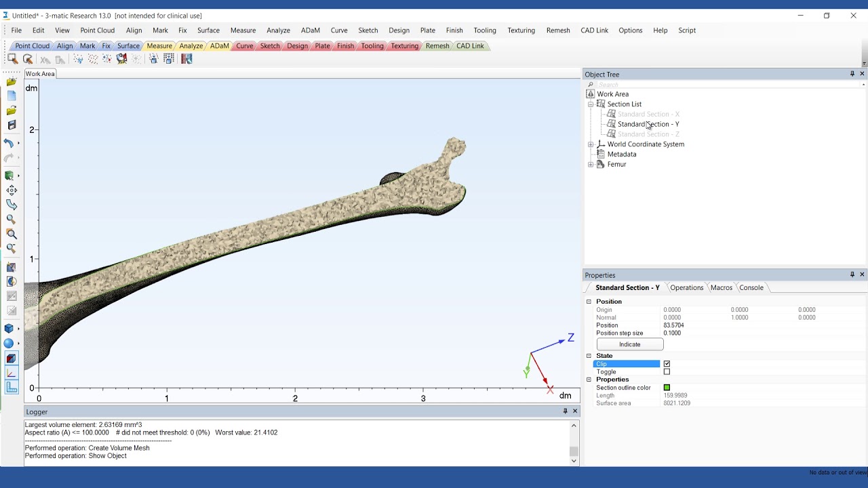Click the Logger scroll down arrow

tap(574, 461)
